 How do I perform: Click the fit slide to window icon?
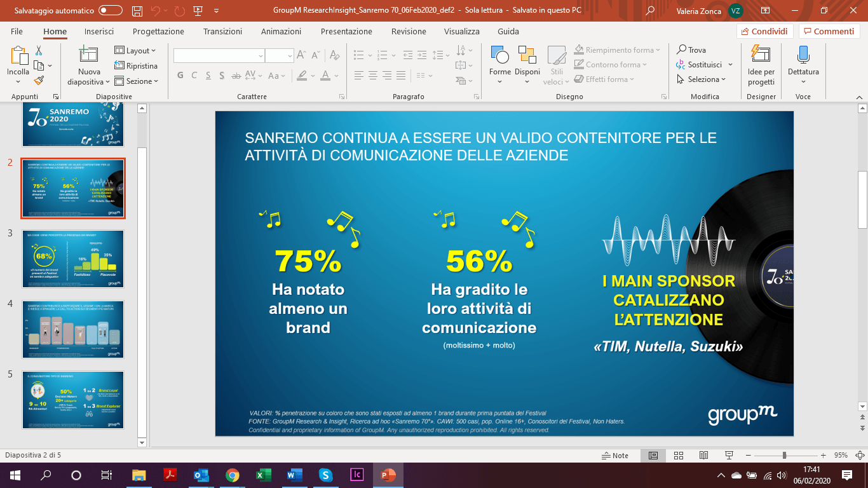point(858,456)
